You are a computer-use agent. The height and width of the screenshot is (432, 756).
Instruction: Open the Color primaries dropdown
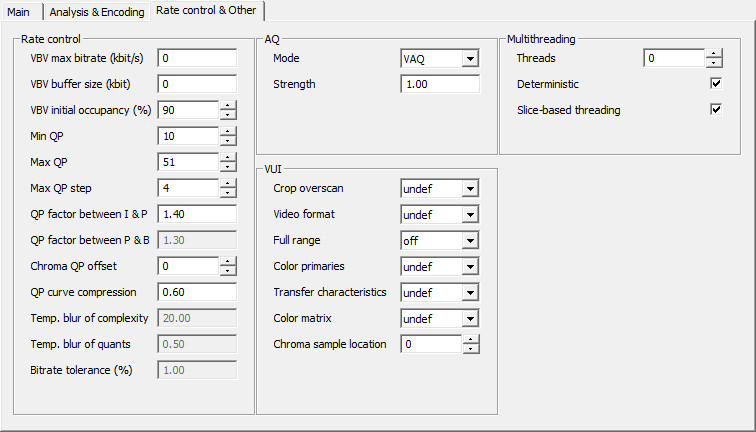pos(471,266)
